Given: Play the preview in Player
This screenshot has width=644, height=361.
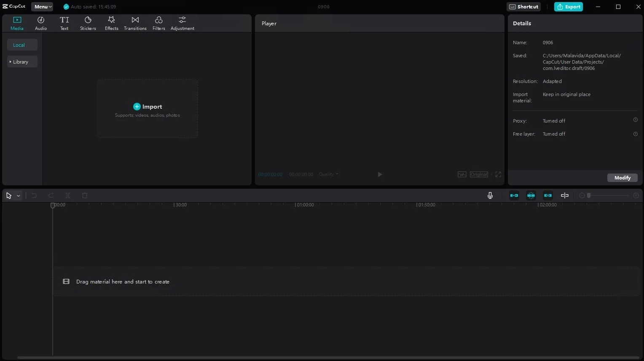Looking at the screenshot, I should click(x=380, y=174).
